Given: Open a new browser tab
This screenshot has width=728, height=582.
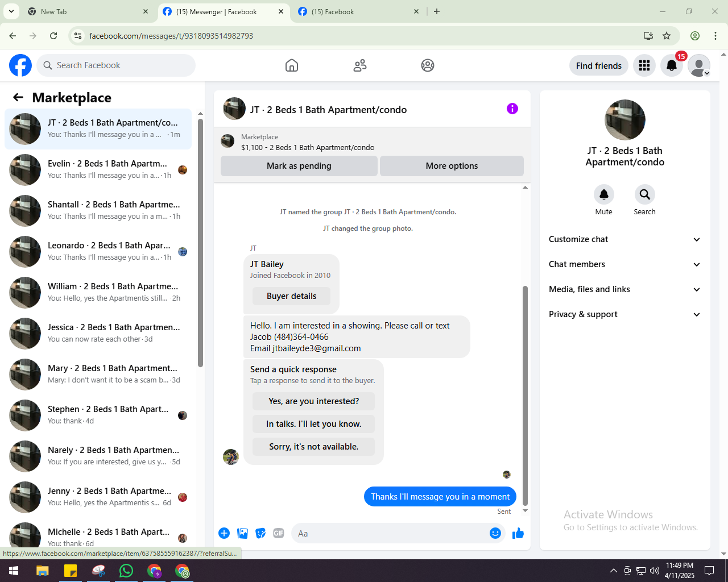Looking at the screenshot, I should tap(437, 11).
